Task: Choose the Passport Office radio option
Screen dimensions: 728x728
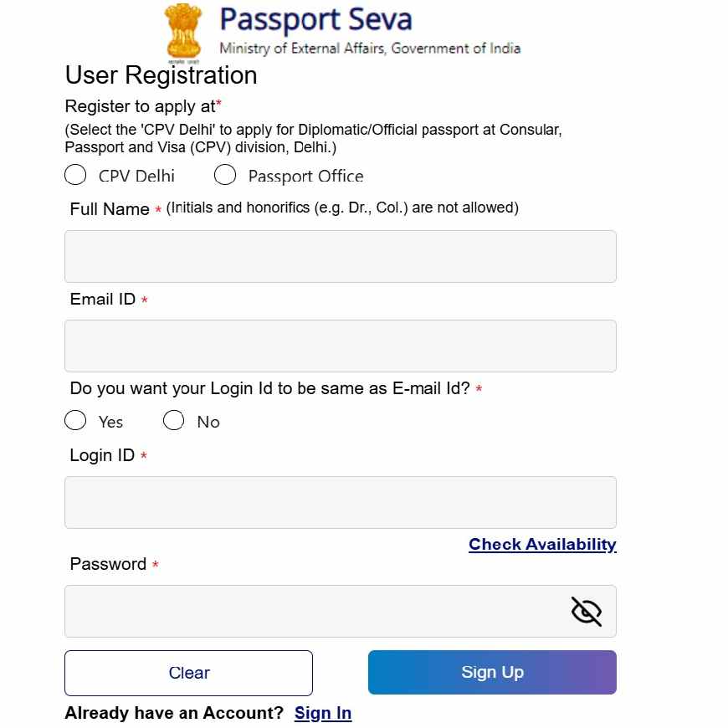Action: point(225,175)
